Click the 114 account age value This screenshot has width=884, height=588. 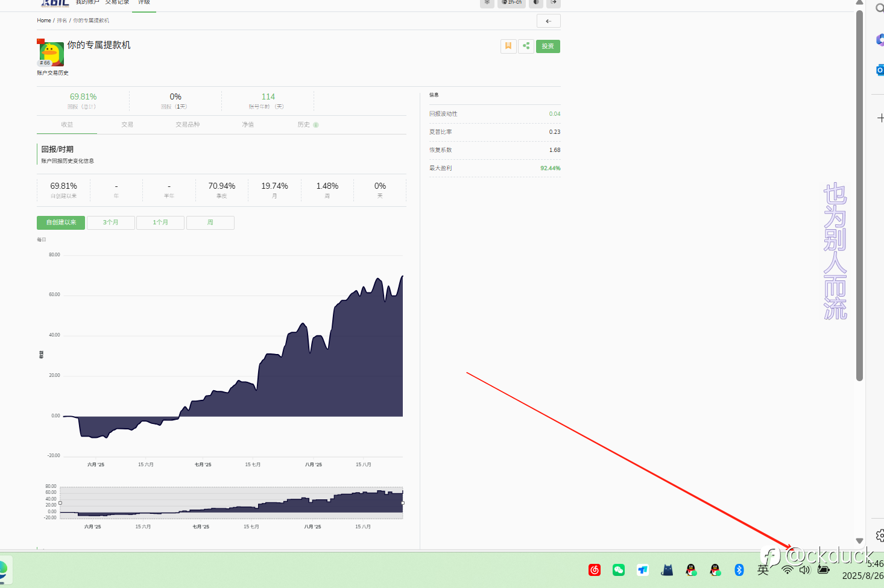[x=268, y=97]
